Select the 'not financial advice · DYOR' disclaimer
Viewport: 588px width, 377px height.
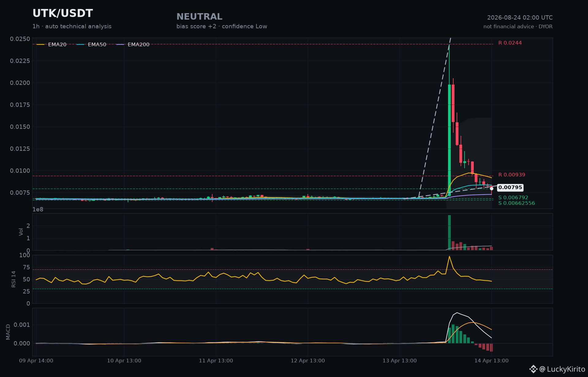point(518,27)
